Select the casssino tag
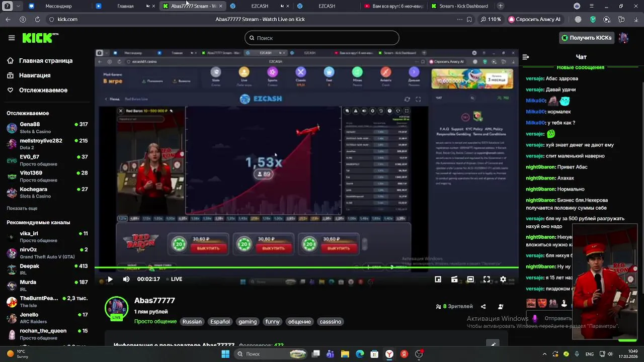Screen dimensions: 644x362 pos(331,321)
